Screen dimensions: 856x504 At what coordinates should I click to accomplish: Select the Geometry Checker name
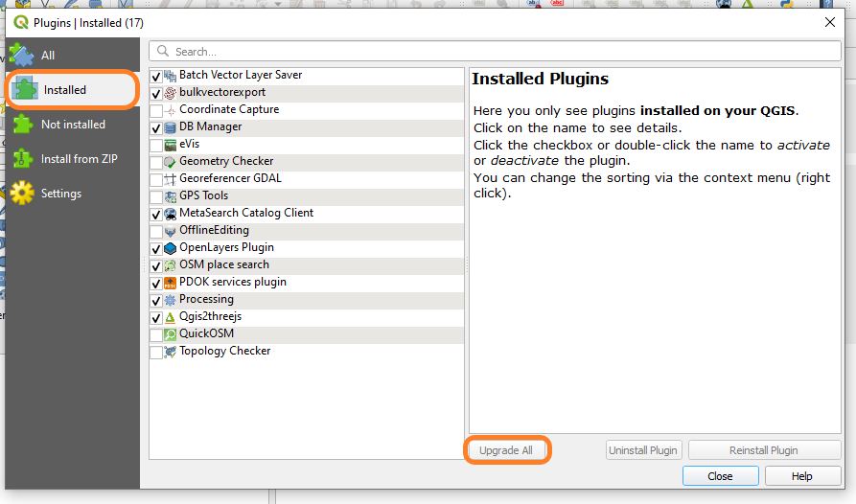(x=226, y=161)
